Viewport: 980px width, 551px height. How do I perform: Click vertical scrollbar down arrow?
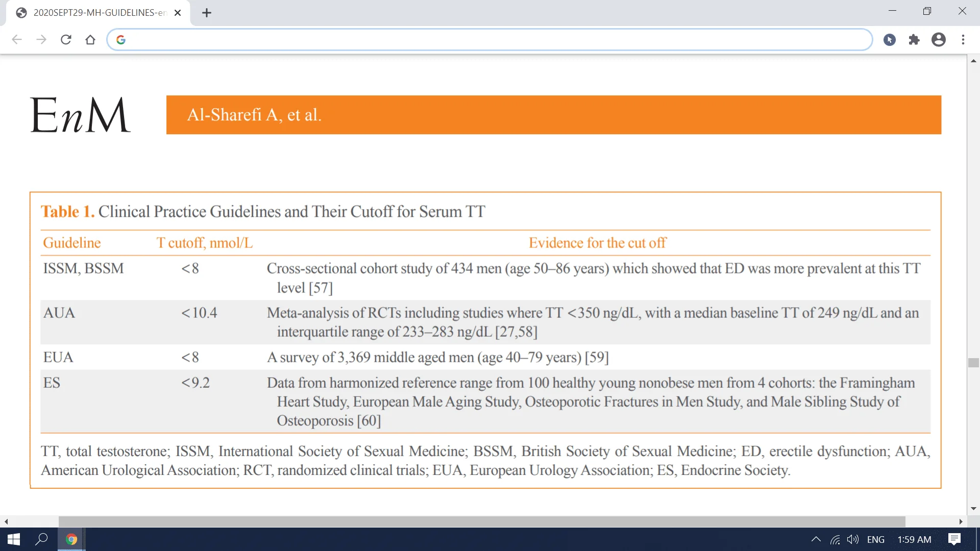tap(973, 509)
